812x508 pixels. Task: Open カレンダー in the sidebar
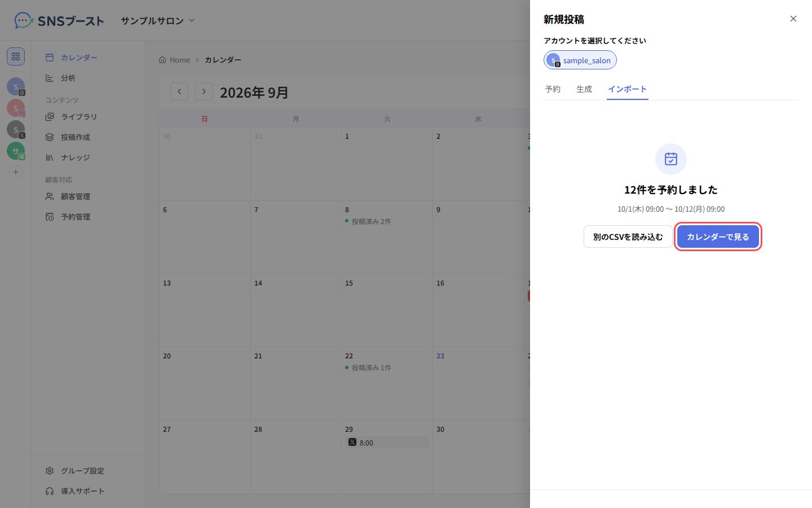click(x=88, y=58)
